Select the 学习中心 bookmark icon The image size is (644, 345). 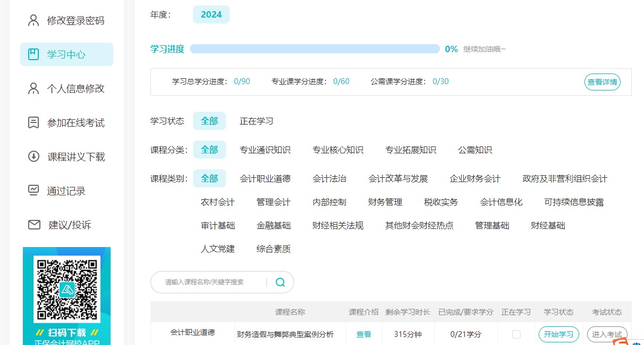(x=33, y=54)
